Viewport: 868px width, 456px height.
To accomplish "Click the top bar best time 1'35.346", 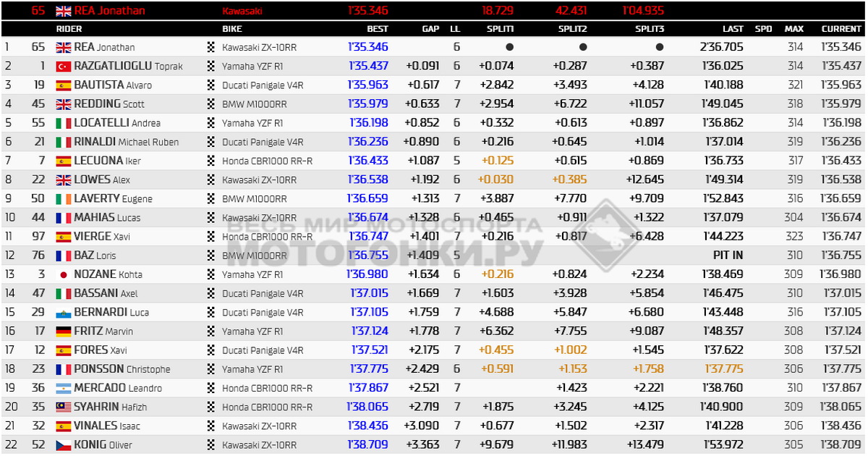I will [x=368, y=11].
